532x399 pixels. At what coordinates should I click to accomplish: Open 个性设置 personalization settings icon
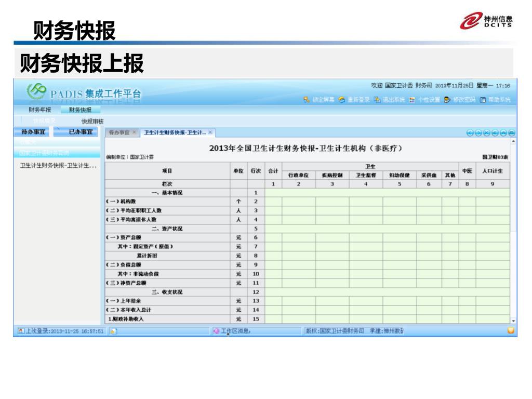(x=412, y=99)
